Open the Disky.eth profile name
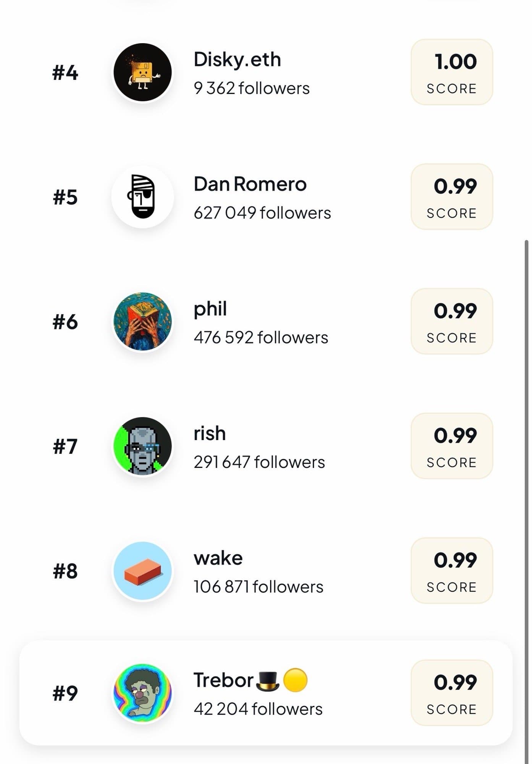 click(x=237, y=60)
